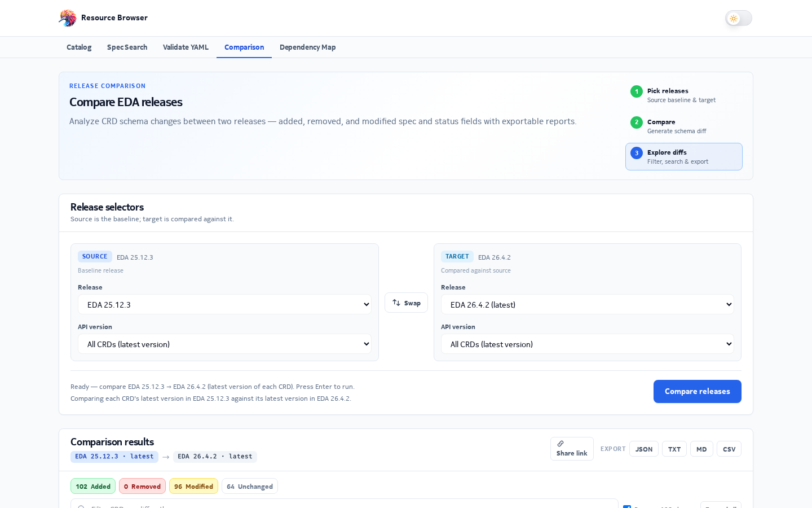This screenshot has height=508, width=812.
Task: Open the Catalog tab
Action: [x=79, y=47]
